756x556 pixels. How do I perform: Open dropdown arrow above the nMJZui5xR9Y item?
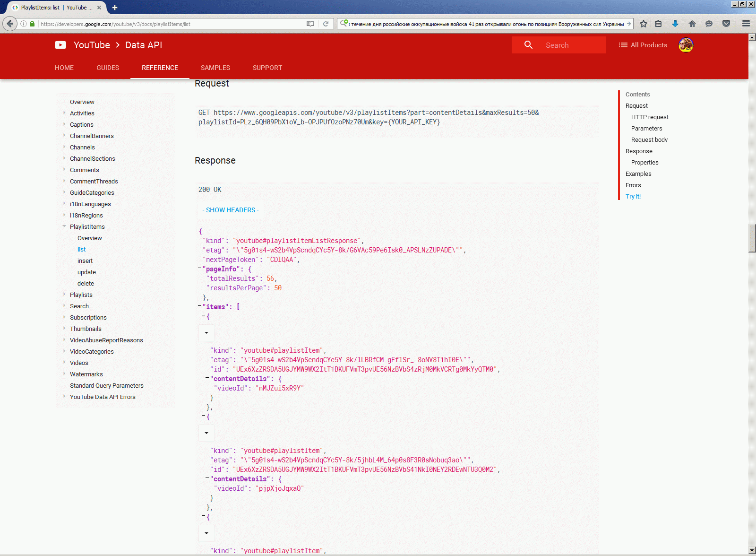pos(206,333)
